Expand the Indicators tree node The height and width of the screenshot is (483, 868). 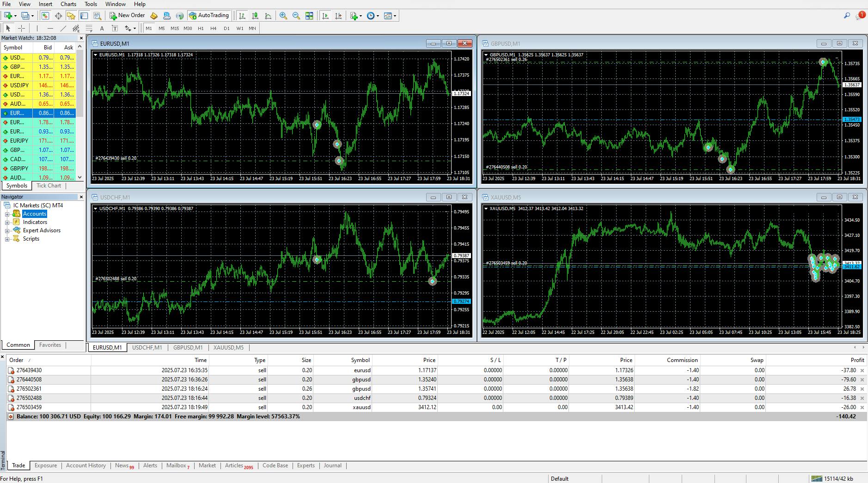(x=7, y=222)
